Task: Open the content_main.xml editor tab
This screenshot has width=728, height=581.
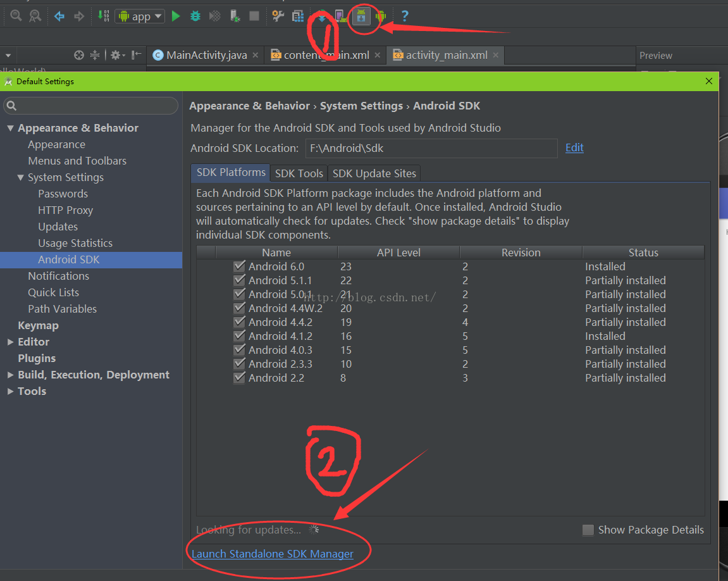Action: (x=326, y=55)
